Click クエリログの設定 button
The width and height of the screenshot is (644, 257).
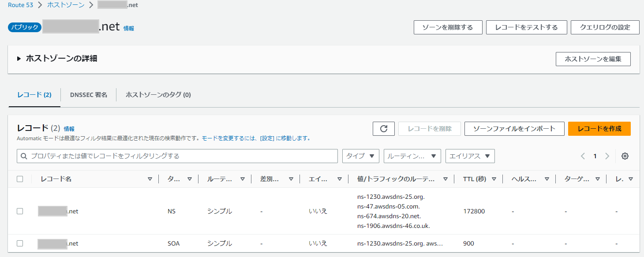tap(605, 27)
